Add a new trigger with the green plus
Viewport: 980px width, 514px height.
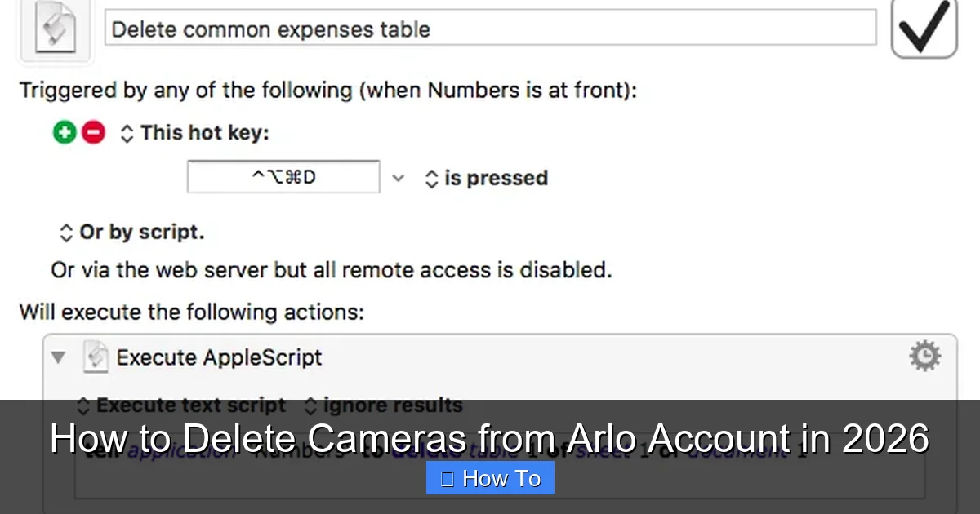tap(66, 131)
